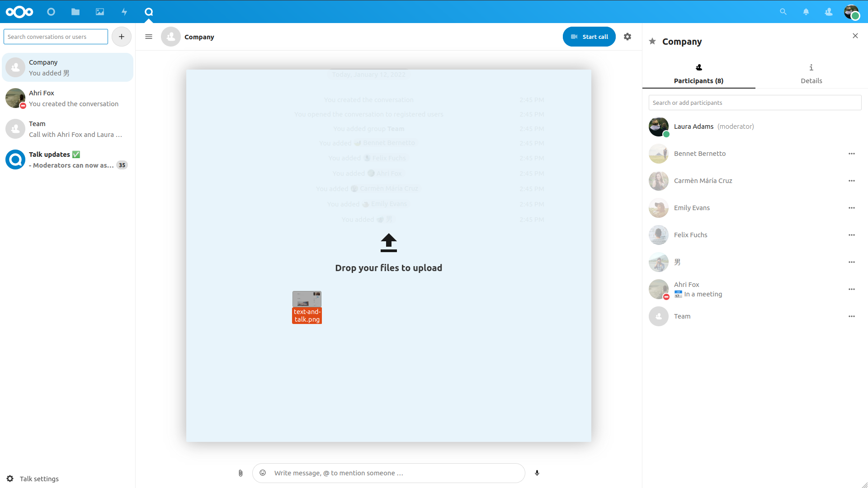The width and height of the screenshot is (868, 488).
Task: Click Search or add participants field
Action: point(755,103)
